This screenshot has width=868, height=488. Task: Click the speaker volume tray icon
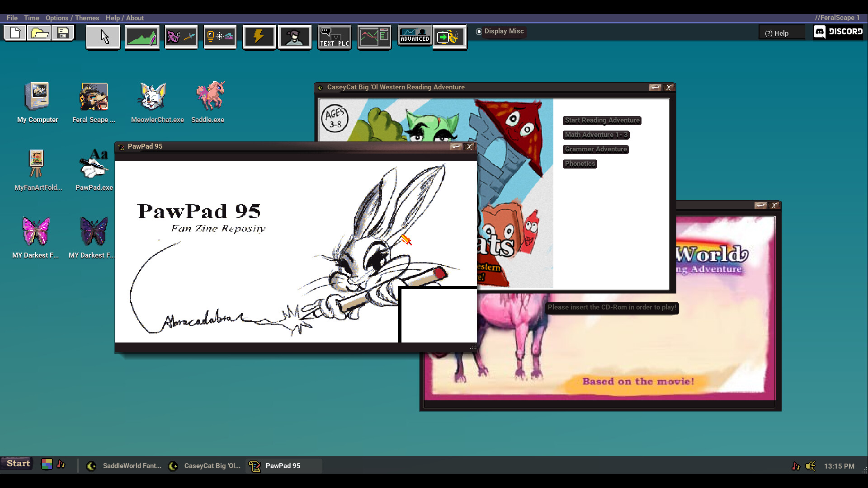click(811, 466)
